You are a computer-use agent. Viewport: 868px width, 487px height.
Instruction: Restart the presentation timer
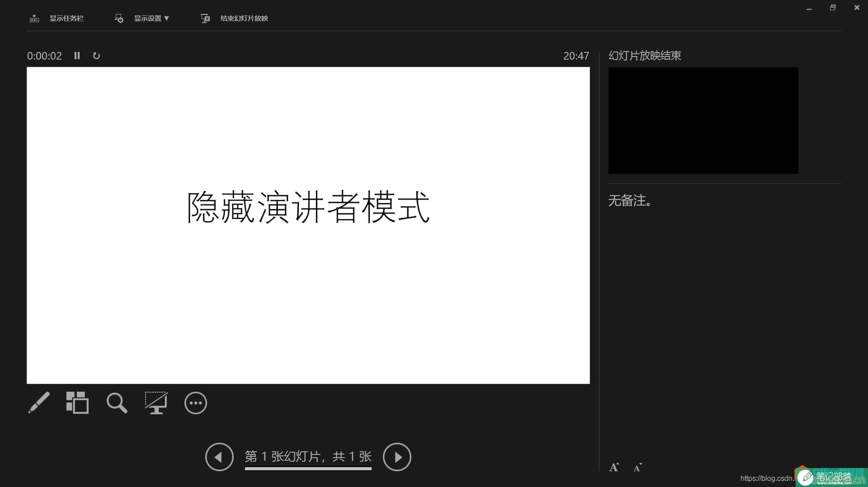click(x=96, y=56)
